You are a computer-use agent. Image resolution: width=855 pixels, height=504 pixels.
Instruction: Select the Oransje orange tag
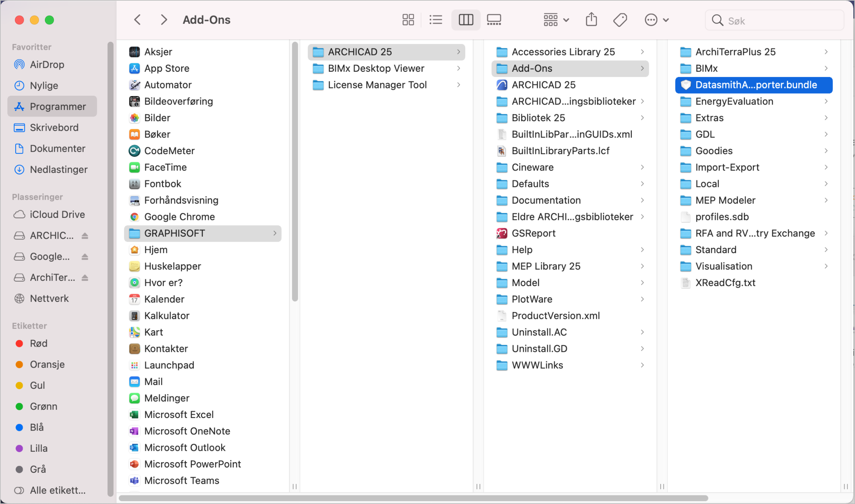coord(52,364)
